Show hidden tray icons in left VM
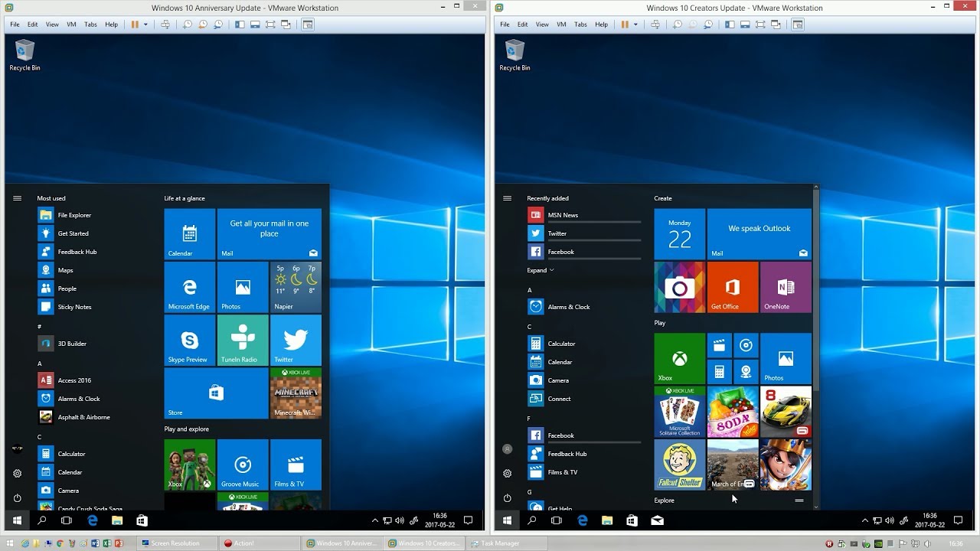This screenshot has height=551, width=980. [x=375, y=520]
